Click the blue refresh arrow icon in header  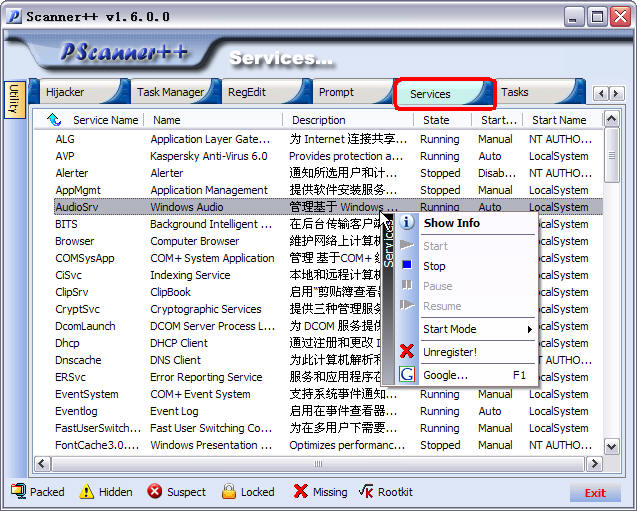click(x=54, y=120)
